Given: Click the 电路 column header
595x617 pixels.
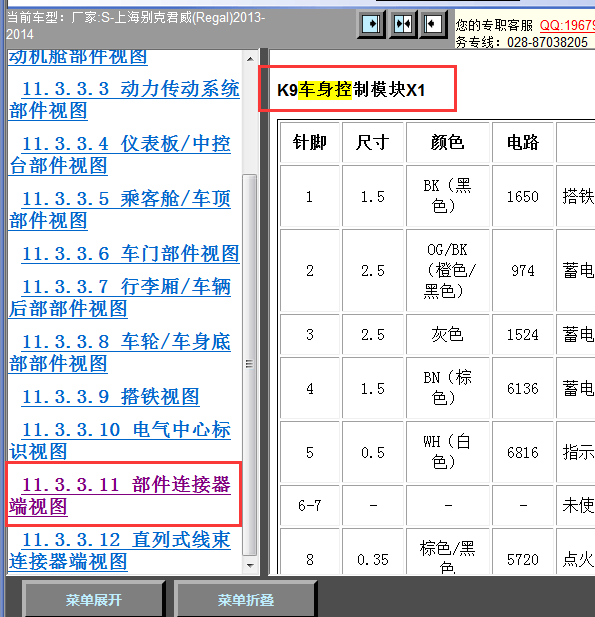Looking at the screenshot, I should pyautogui.click(x=523, y=142).
